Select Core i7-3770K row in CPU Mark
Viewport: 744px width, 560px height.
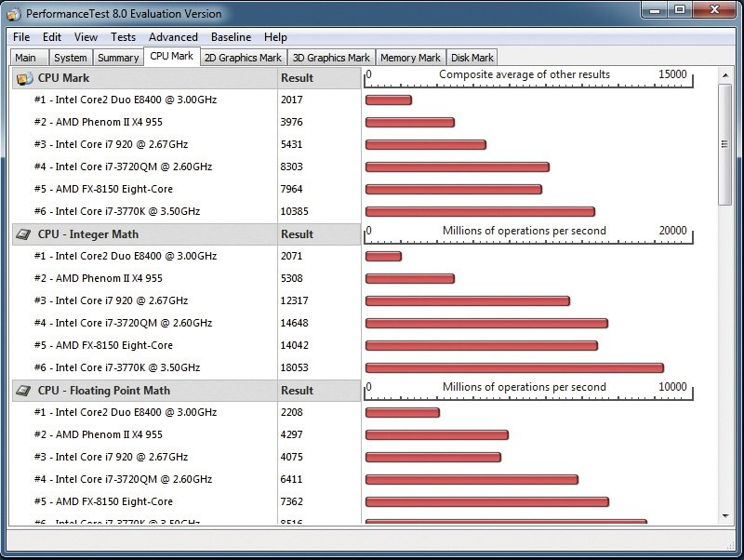click(x=117, y=211)
